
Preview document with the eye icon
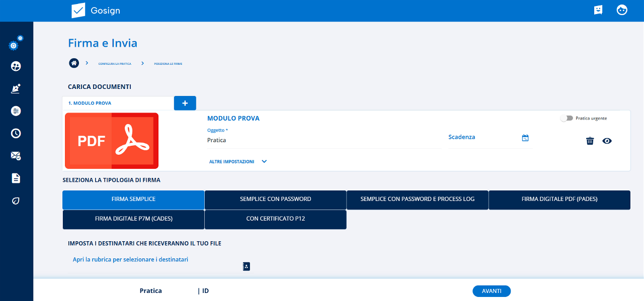pyautogui.click(x=607, y=141)
